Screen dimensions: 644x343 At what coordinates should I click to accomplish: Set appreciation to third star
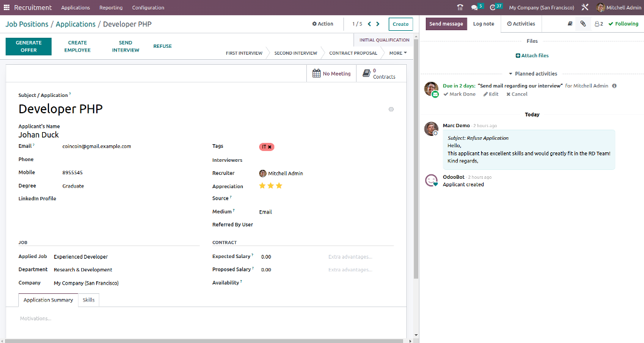click(x=279, y=186)
